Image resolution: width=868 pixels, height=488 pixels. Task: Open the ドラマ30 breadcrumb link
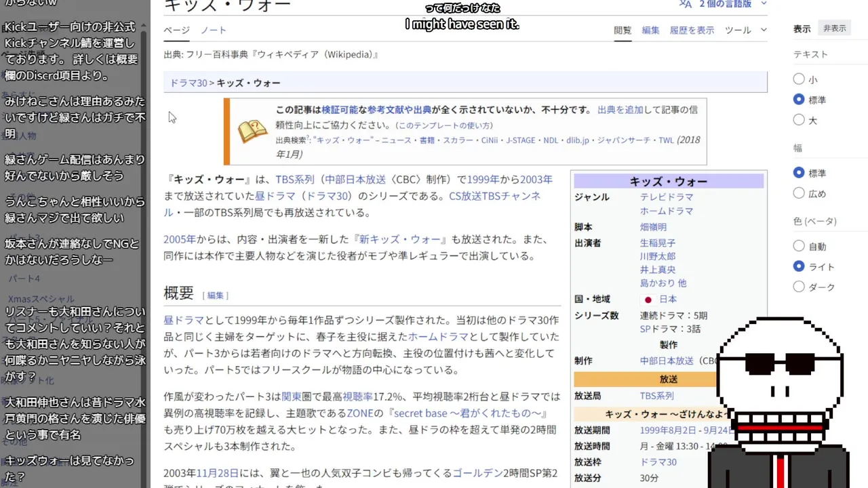(188, 83)
